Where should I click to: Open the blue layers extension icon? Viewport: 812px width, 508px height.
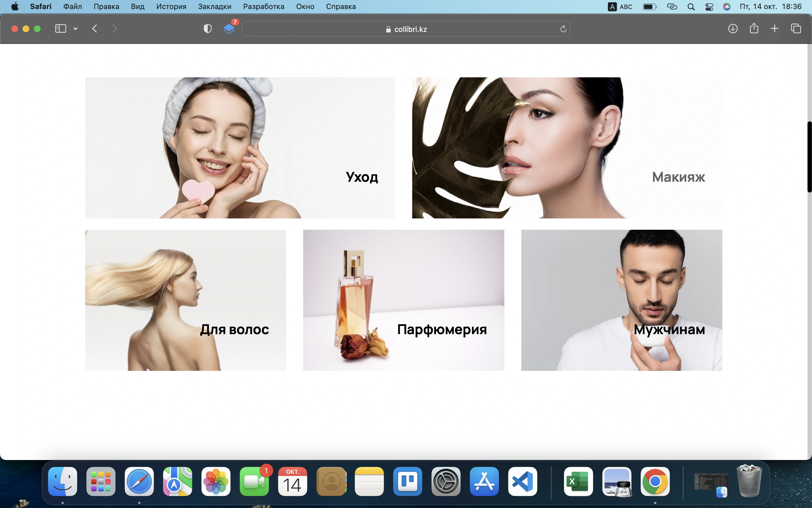tap(229, 29)
